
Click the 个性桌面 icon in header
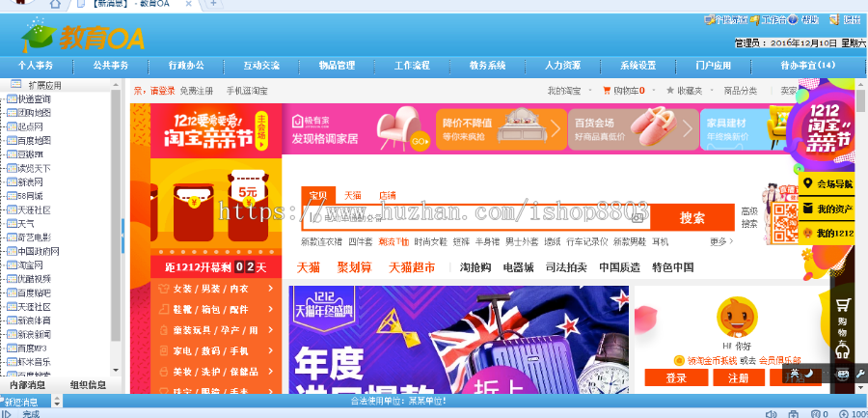(x=709, y=19)
